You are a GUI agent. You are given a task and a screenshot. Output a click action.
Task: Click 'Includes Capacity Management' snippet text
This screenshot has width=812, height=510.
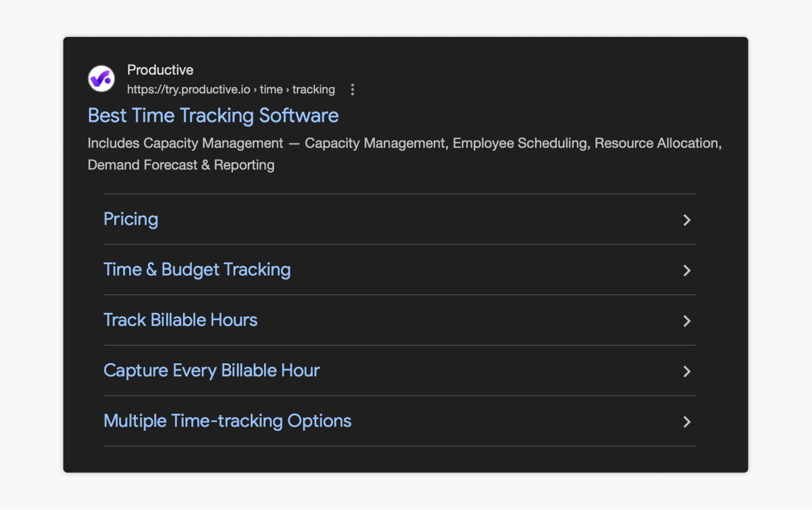tap(185, 143)
